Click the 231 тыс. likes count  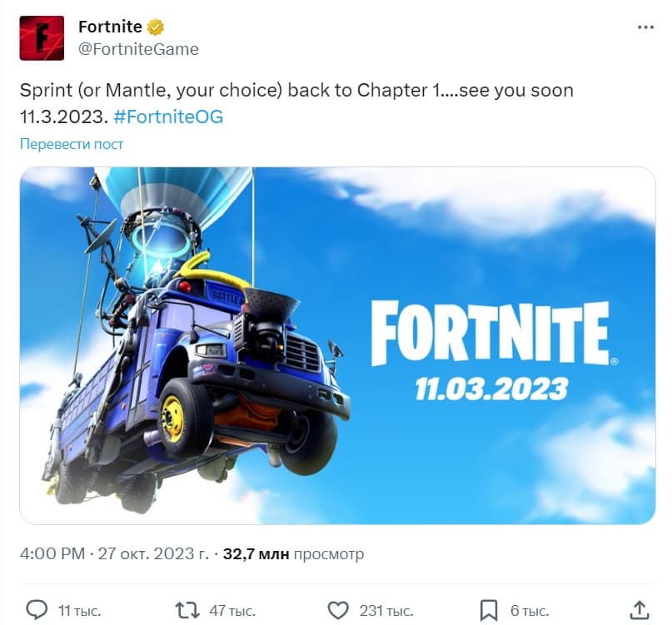point(386,610)
